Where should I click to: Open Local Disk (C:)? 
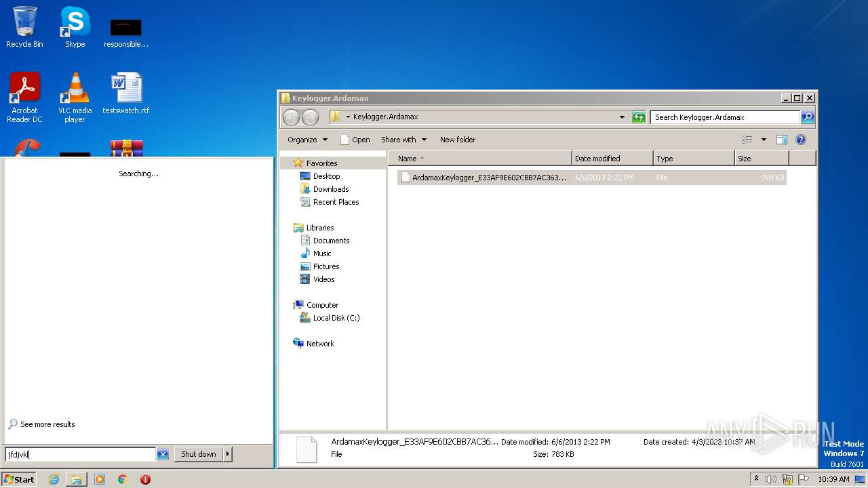click(336, 318)
